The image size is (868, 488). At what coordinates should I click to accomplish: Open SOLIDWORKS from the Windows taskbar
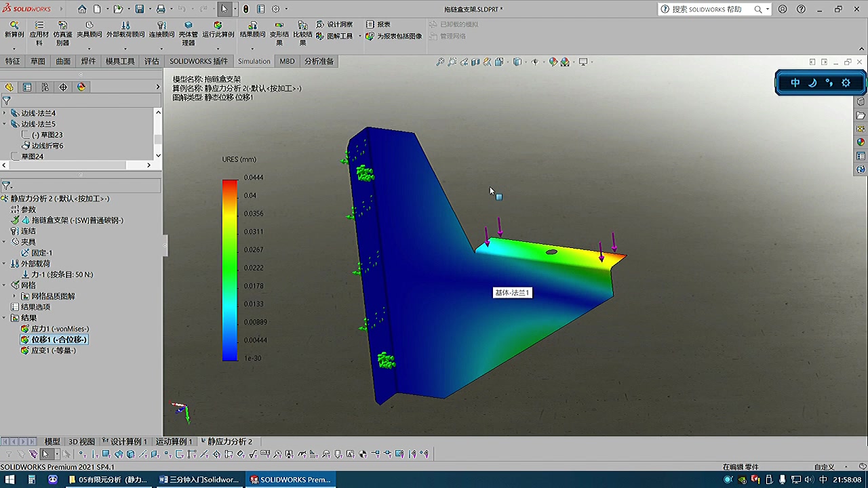(x=290, y=479)
